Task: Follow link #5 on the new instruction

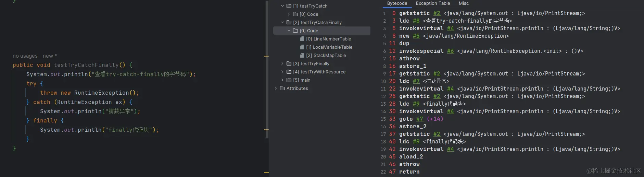Action: (x=416, y=36)
